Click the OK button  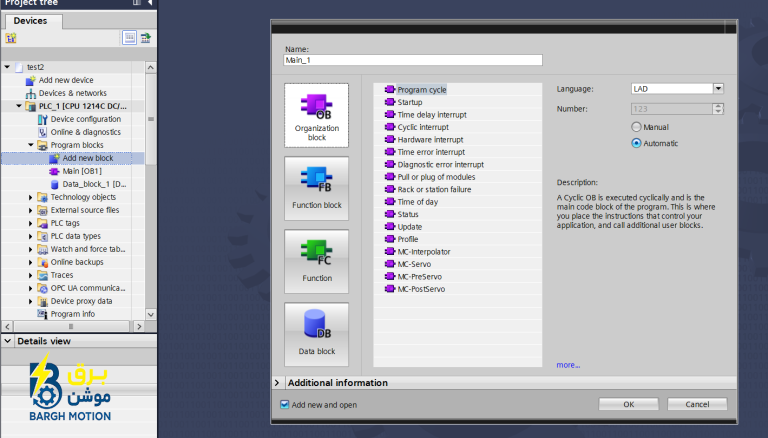pyautogui.click(x=628, y=404)
